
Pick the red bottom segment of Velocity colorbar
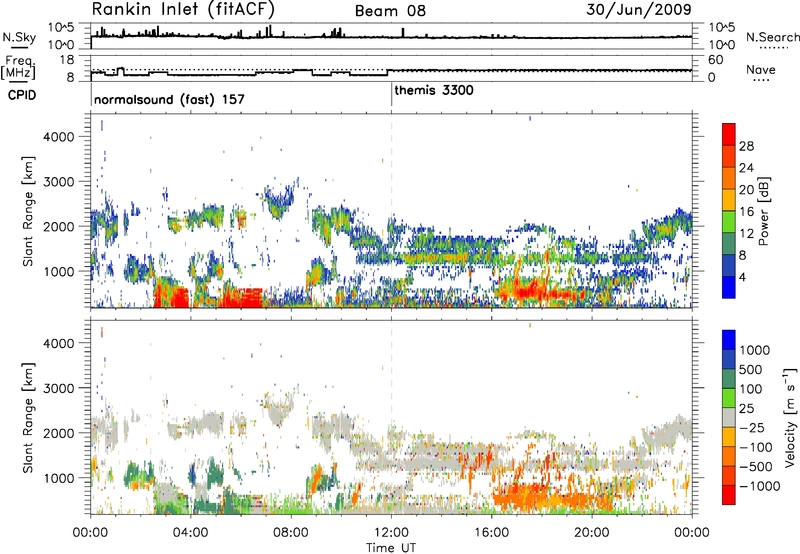point(729,495)
